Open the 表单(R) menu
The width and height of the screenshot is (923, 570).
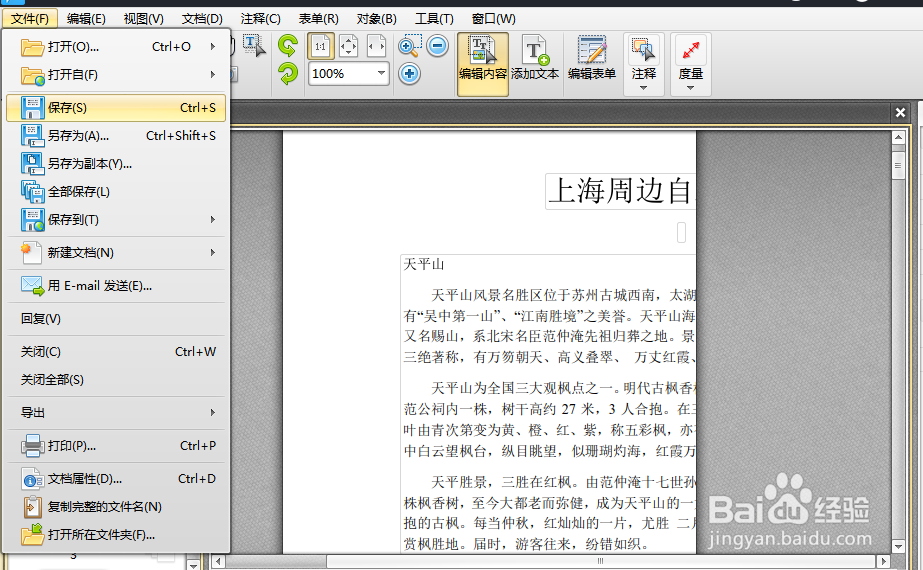click(318, 19)
